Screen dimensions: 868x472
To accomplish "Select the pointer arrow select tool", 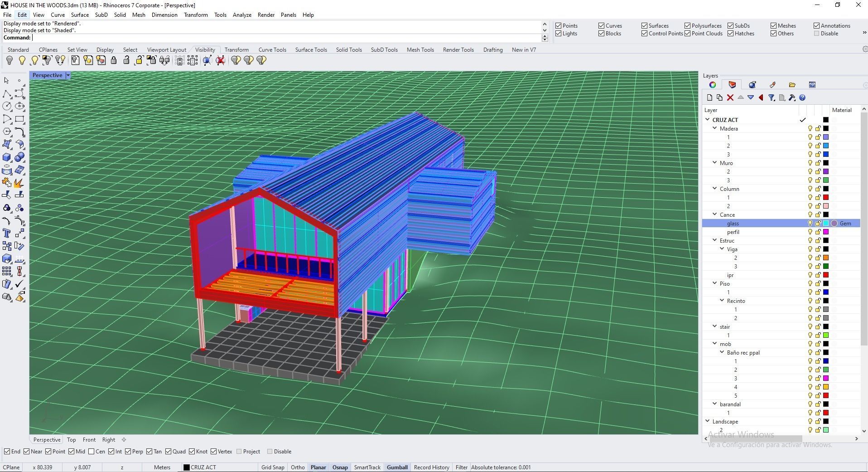I will coord(7,81).
